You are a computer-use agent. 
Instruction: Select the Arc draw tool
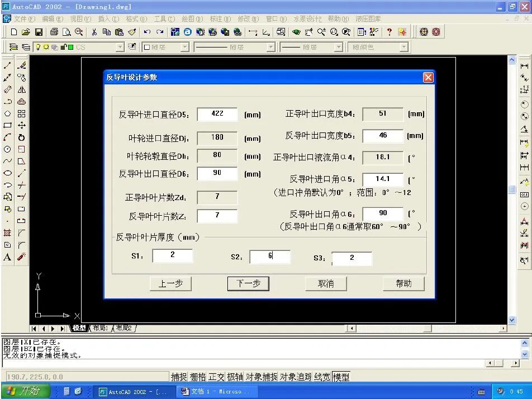pyautogui.click(x=7, y=137)
